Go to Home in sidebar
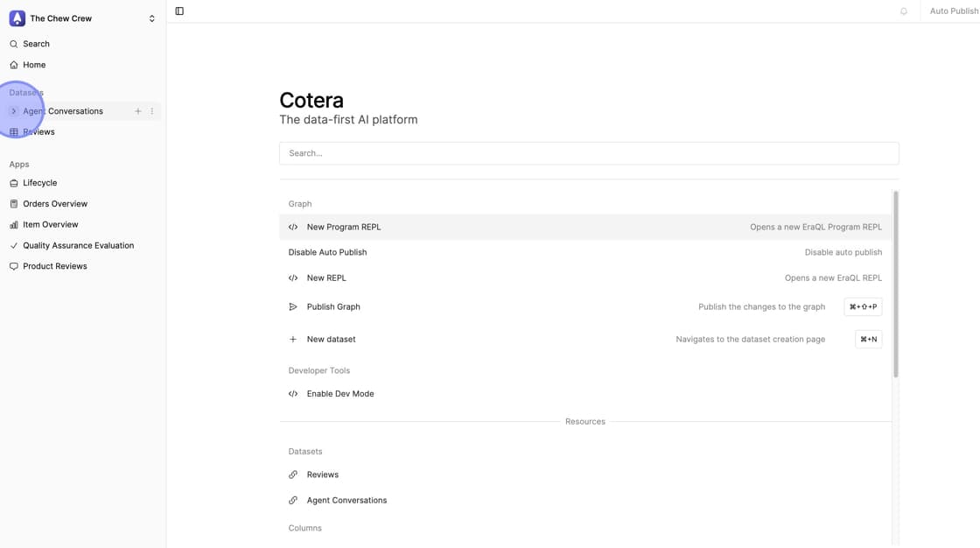Screen dimensions: 980x548 point(34,65)
